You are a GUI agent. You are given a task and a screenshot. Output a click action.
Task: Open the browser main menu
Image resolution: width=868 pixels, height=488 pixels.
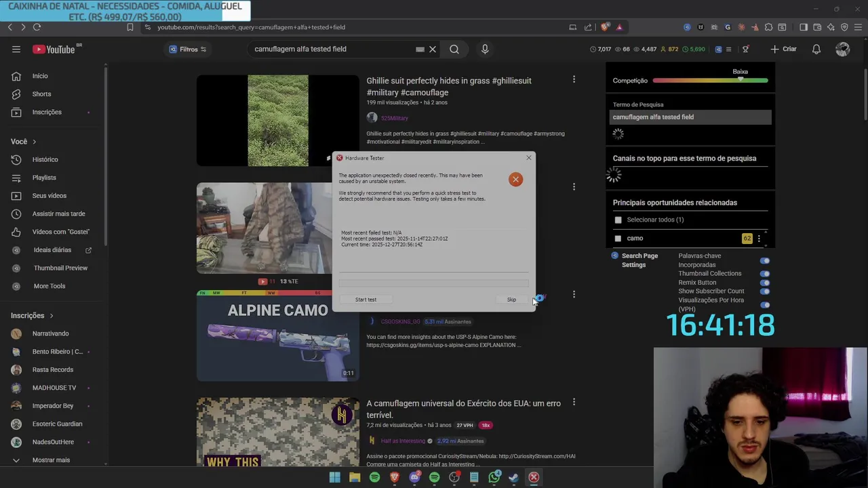click(x=858, y=27)
